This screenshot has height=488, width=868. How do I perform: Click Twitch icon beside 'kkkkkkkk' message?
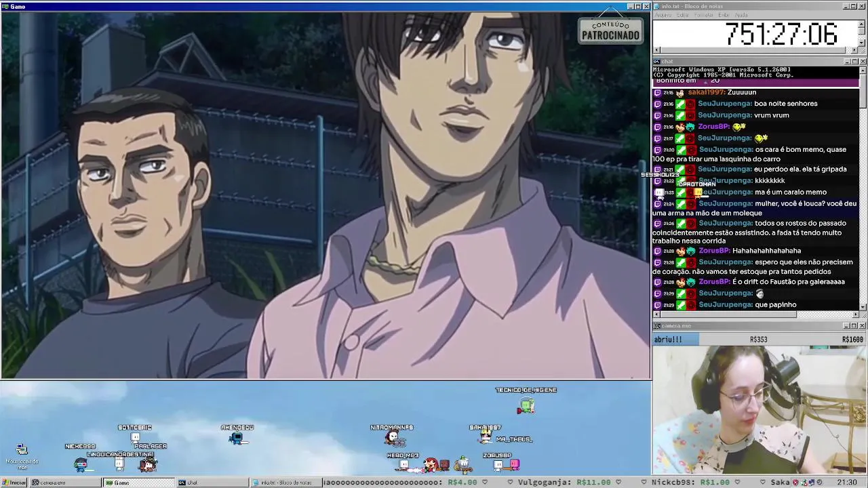click(x=657, y=181)
